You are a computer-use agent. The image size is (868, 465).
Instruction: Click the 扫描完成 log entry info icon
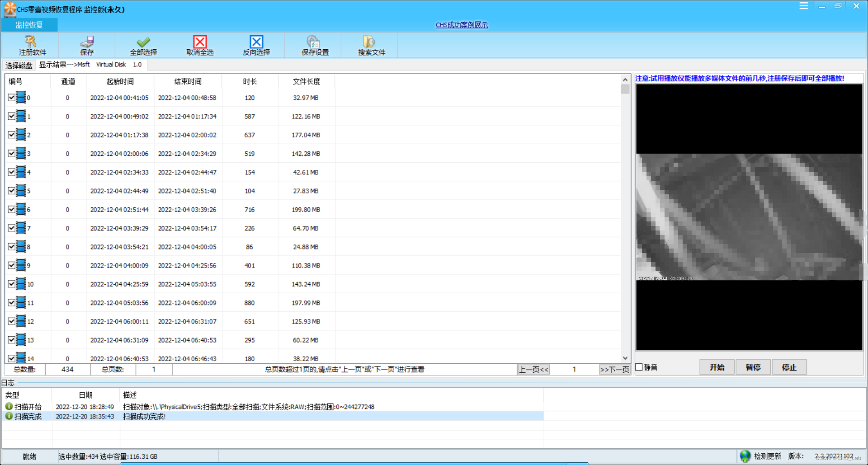9,416
